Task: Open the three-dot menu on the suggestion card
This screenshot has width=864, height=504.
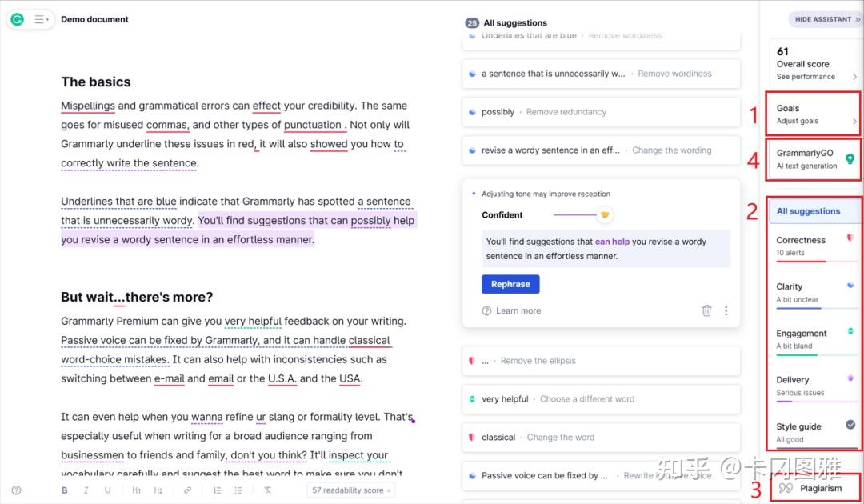Action: tap(726, 310)
